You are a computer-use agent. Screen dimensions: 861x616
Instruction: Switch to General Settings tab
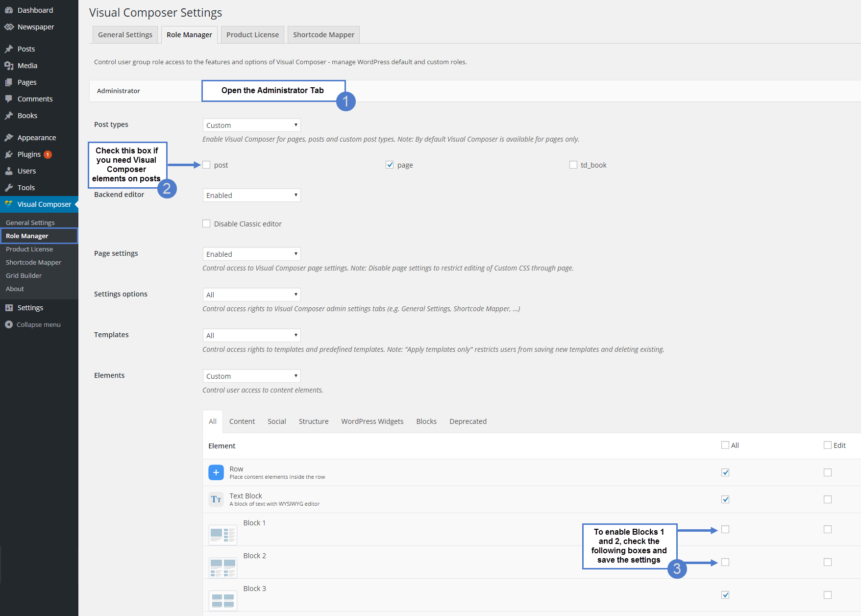point(125,35)
